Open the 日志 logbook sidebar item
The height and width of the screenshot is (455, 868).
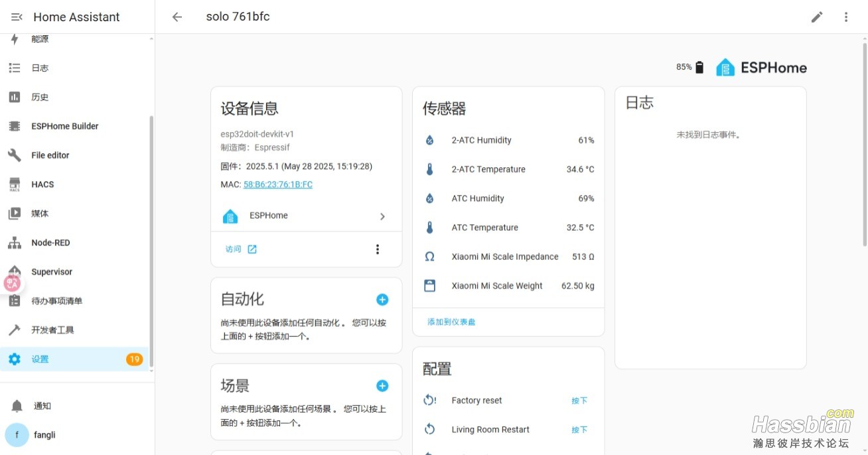click(x=76, y=68)
